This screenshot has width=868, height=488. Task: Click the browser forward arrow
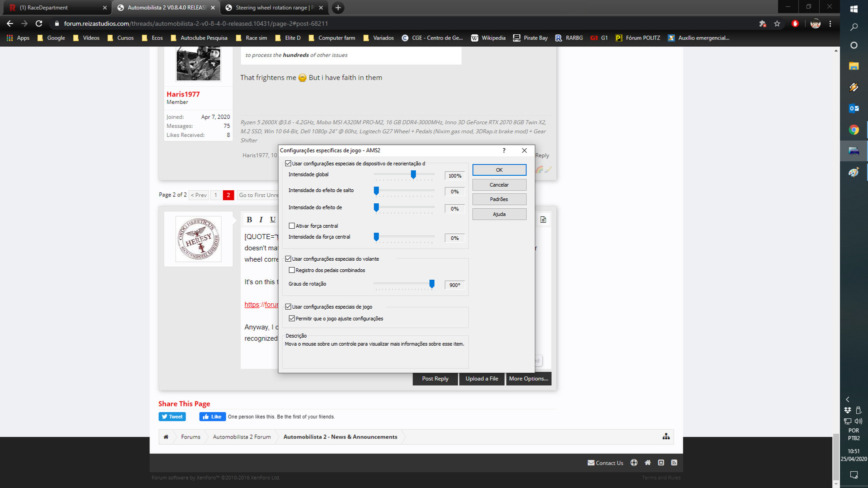(x=24, y=23)
